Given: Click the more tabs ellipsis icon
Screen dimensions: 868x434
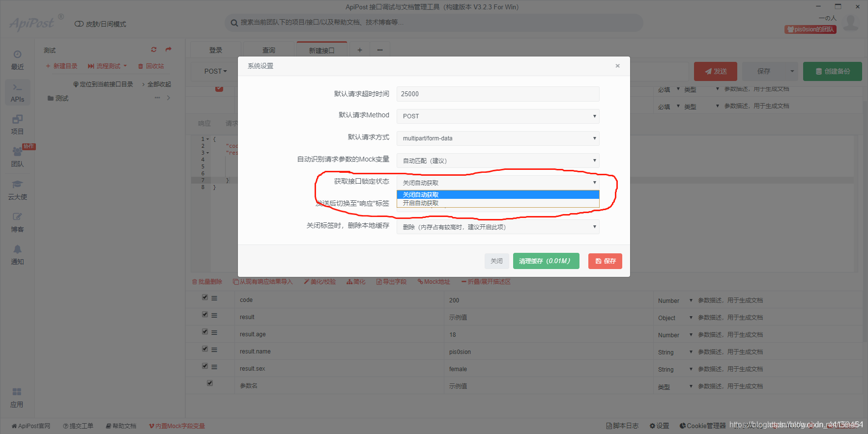Looking at the screenshot, I should 380,50.
